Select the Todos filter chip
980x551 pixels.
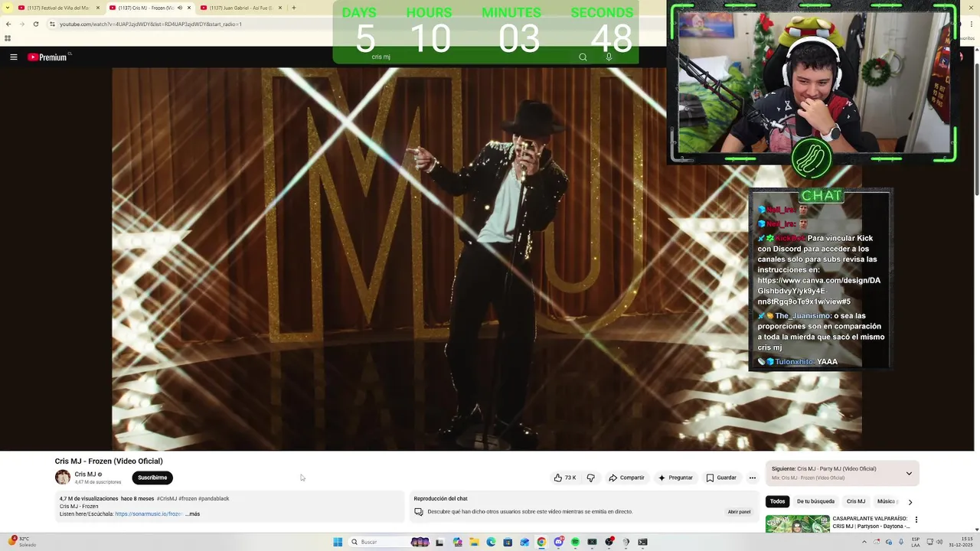[777, 501]
